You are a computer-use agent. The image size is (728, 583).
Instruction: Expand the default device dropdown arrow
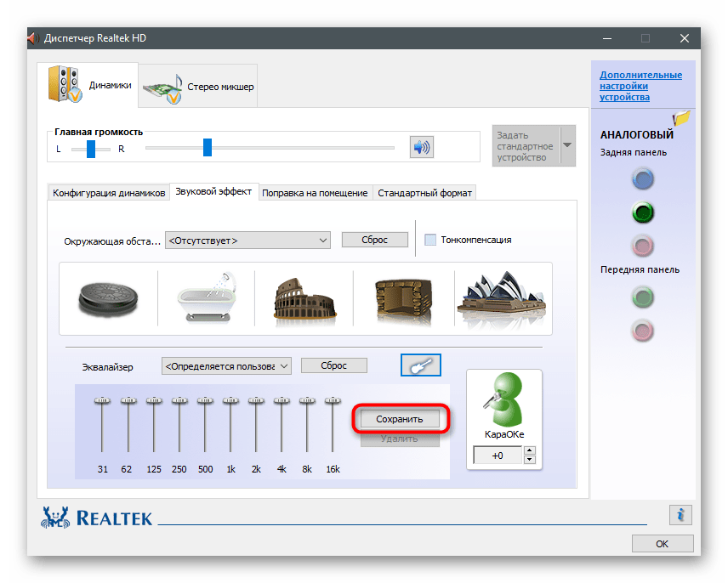[x=567, y=144]
